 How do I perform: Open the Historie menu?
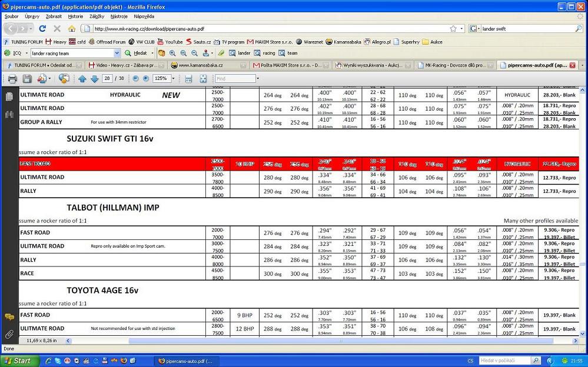tap(75, 16)
